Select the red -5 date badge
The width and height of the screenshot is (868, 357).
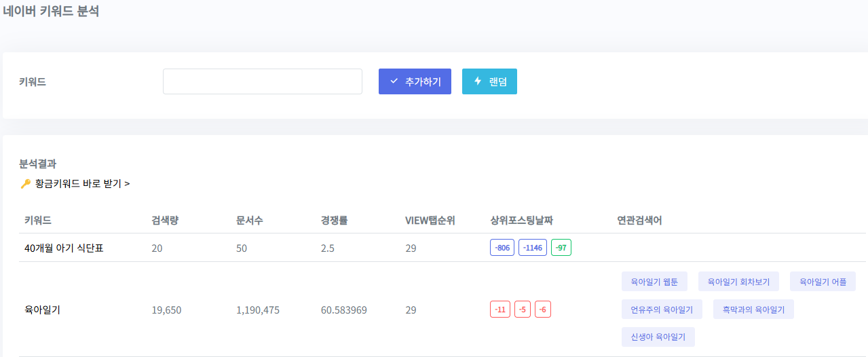point(523,309)
